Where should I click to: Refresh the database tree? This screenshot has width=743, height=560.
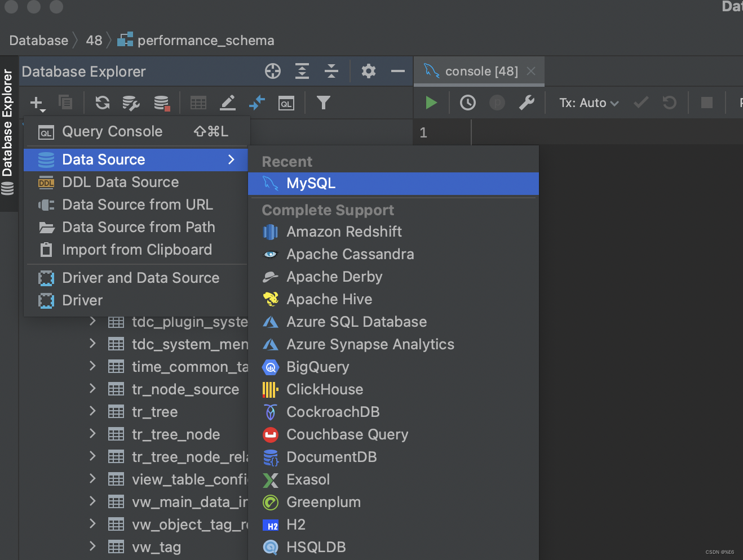[x=103, y=103]
